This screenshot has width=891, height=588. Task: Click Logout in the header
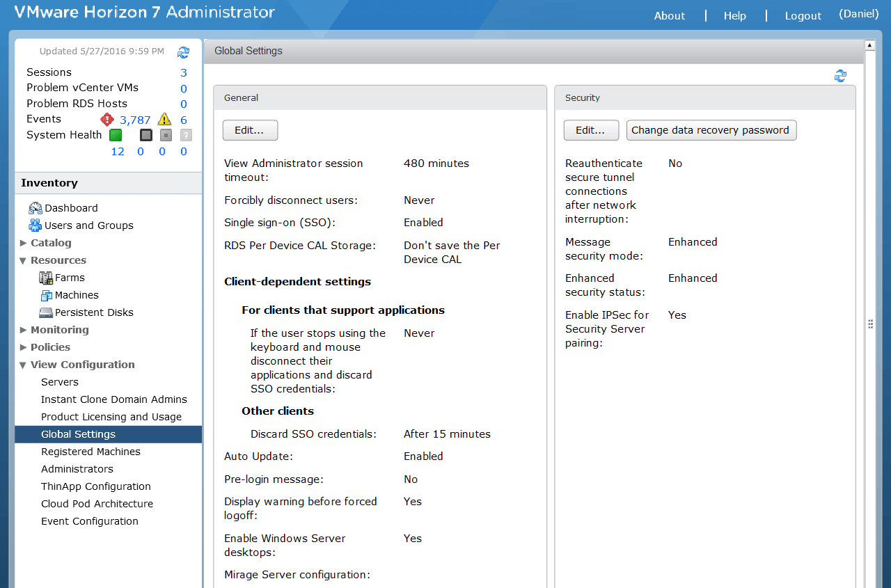pyautogui.click(x=803, y=16)
